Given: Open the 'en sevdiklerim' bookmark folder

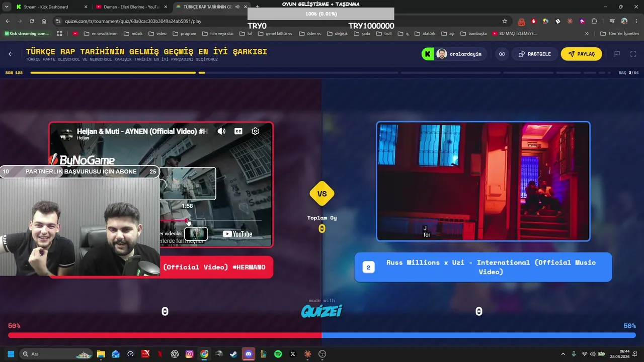Looking at the screenshot, I should click(101, 34).
